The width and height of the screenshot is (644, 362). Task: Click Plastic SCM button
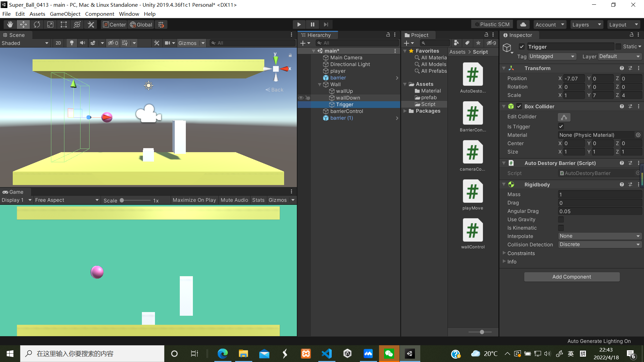pyautogui.click(x=492, y=24)
